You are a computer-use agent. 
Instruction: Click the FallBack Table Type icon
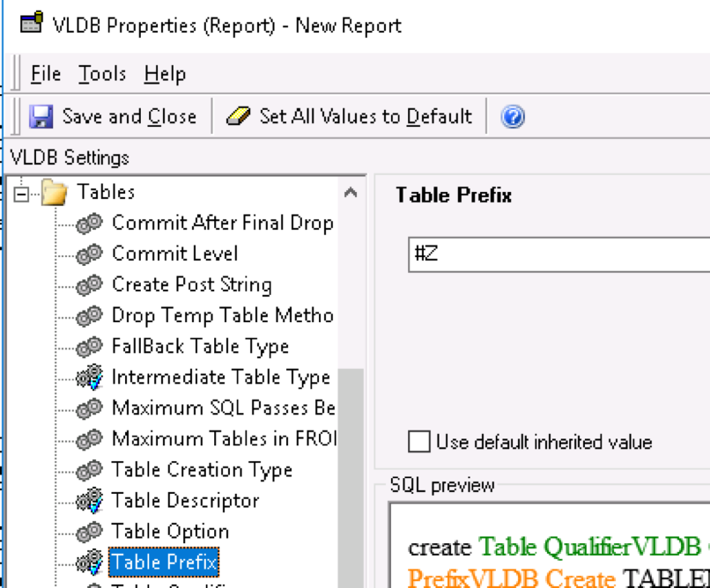(90, 346)
